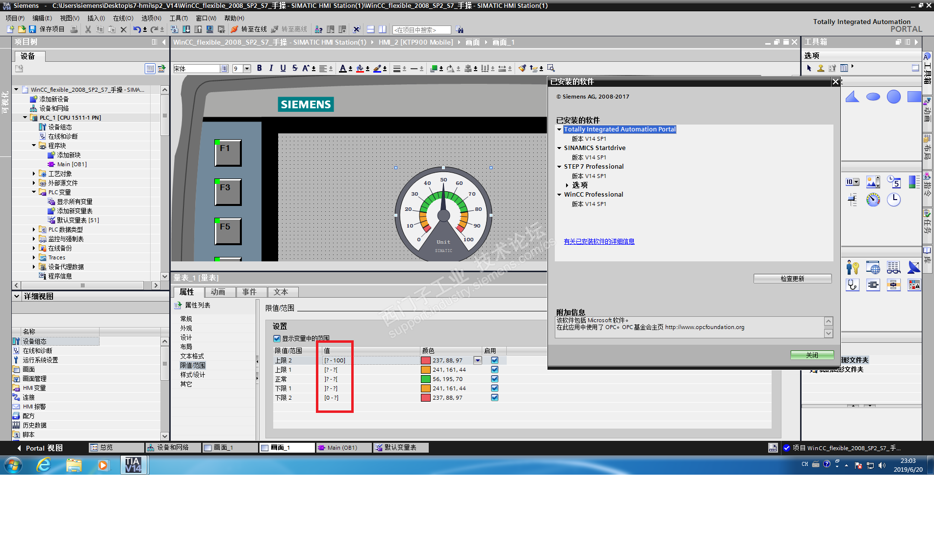Click the green color swatch for 正常
This screenshot has width=934, height=560.
point(426,379)
